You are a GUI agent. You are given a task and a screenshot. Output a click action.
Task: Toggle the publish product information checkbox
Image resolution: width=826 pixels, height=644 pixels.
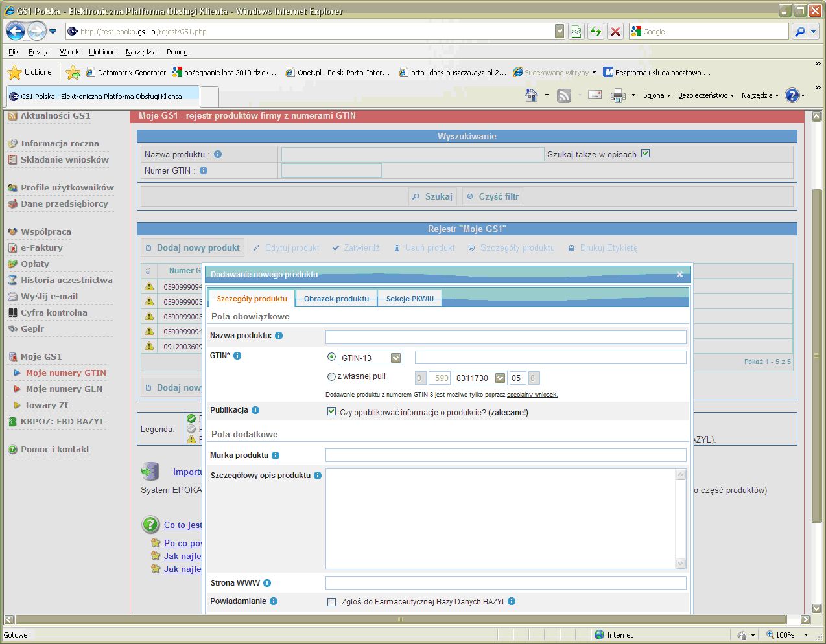click(332, 411)
